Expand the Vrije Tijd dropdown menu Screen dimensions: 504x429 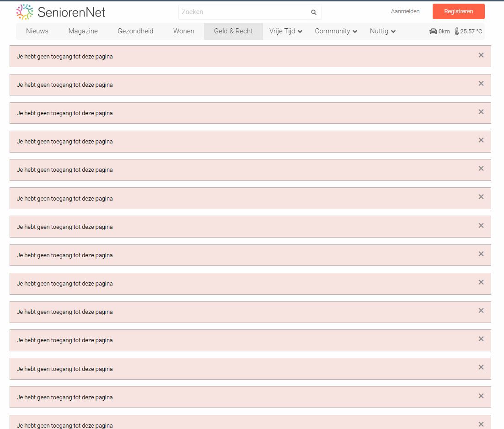286,31
